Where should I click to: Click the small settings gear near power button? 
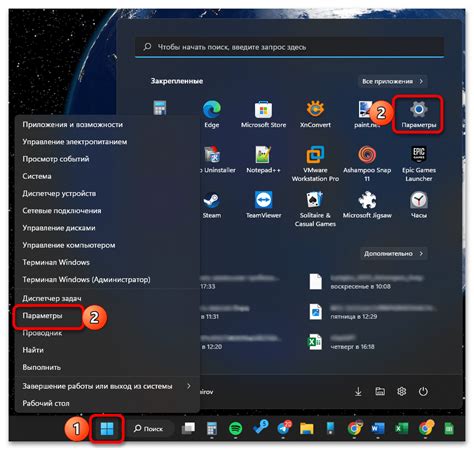(401, 391)
